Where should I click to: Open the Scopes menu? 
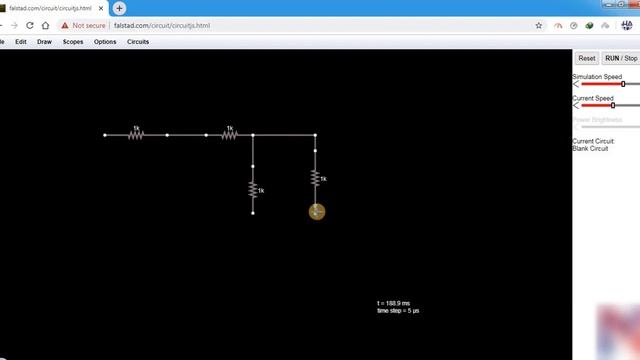coord(73,42)
